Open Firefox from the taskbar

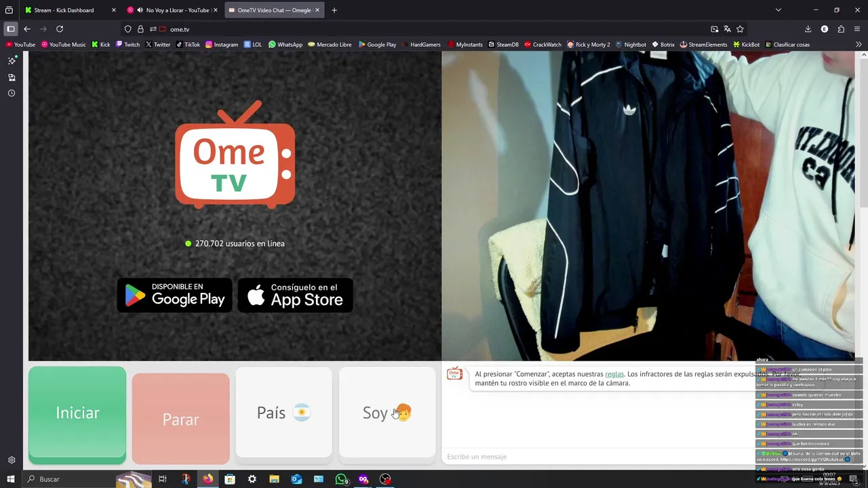[208, 479]
